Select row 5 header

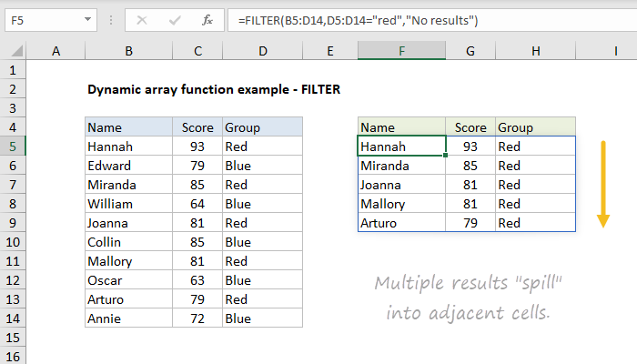pos(15,146)
